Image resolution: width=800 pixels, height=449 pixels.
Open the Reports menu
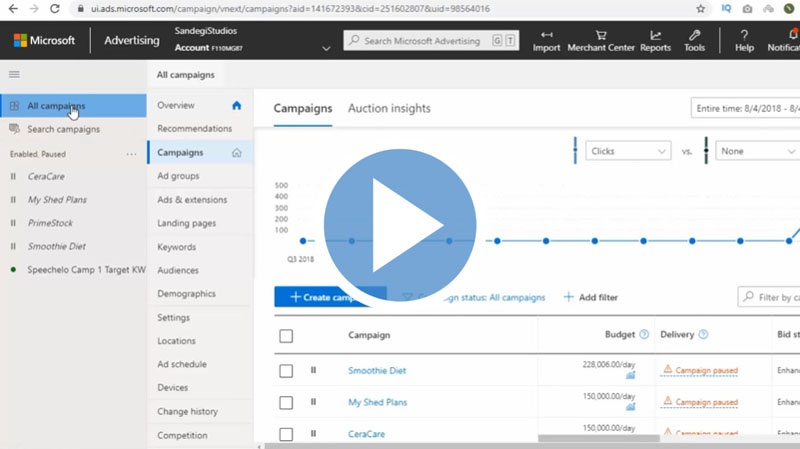click(656, 41)
